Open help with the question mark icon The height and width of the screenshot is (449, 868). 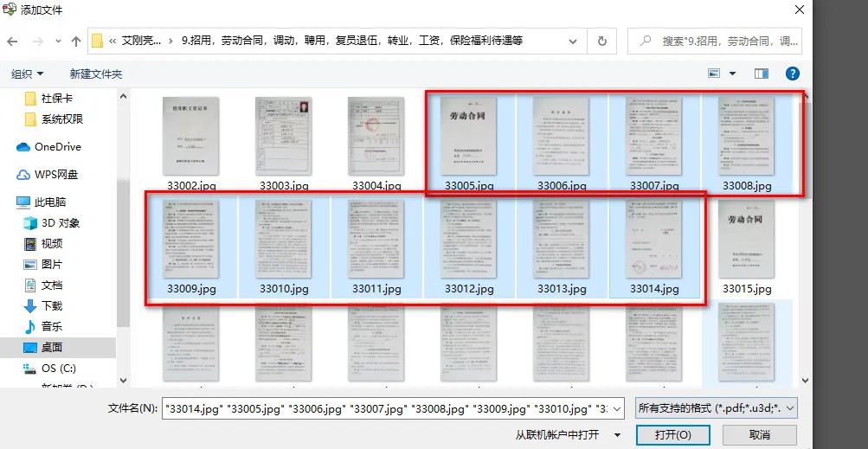point(793,73)
